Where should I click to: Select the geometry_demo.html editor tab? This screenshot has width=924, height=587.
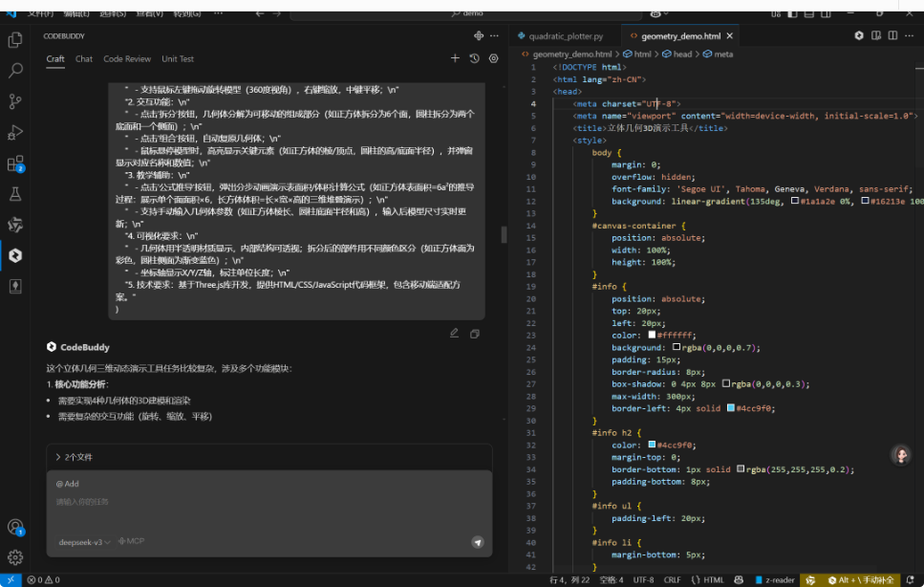coord(680,36)
